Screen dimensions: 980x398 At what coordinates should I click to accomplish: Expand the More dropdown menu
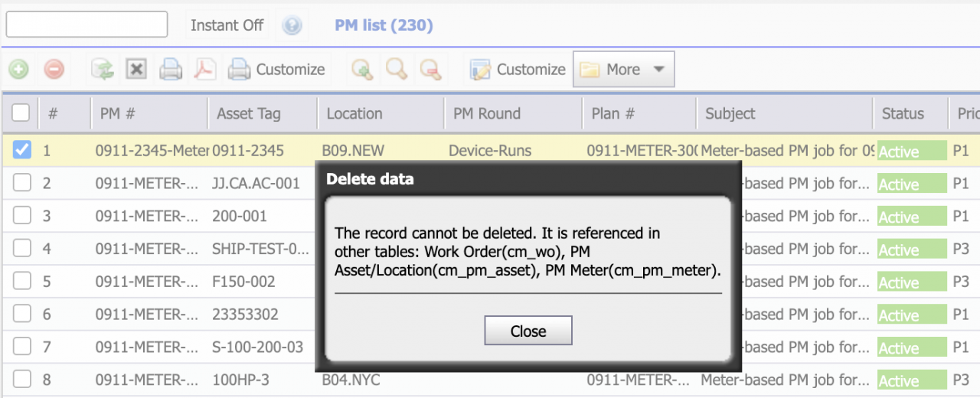click(x=623, y=70)
